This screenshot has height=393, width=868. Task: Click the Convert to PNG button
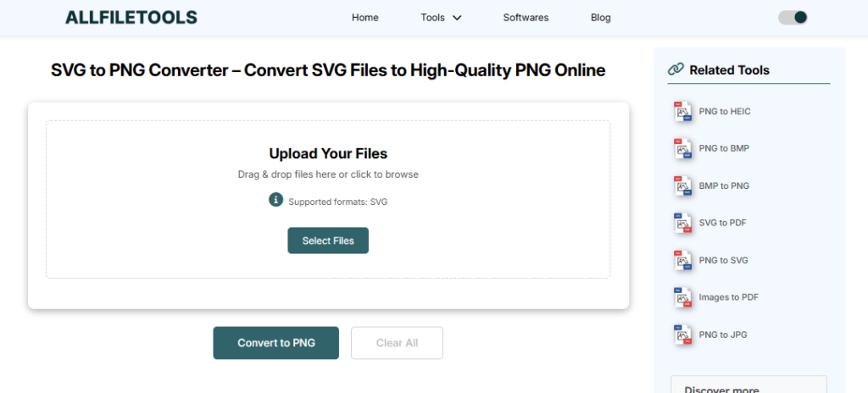(276, 343)
